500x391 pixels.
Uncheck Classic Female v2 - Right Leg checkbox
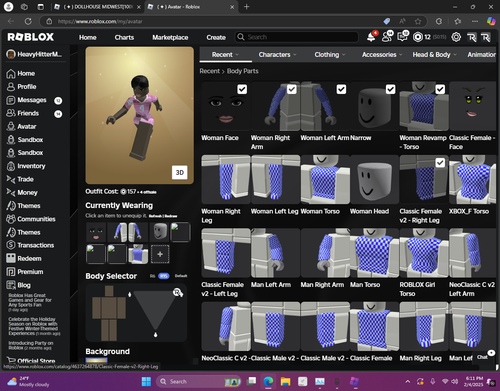440,163
